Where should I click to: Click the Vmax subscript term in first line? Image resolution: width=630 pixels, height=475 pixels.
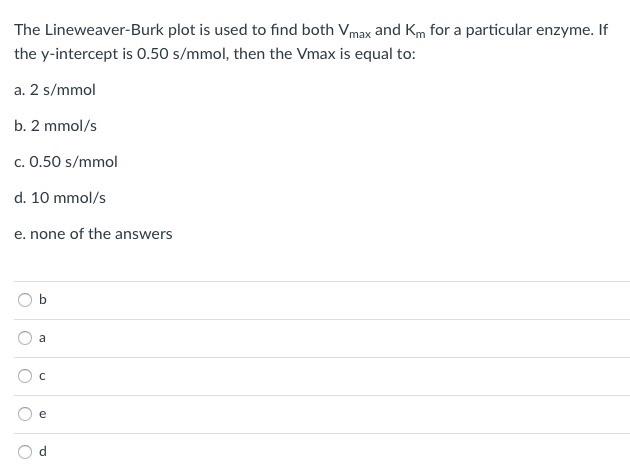tap(348, 32)
